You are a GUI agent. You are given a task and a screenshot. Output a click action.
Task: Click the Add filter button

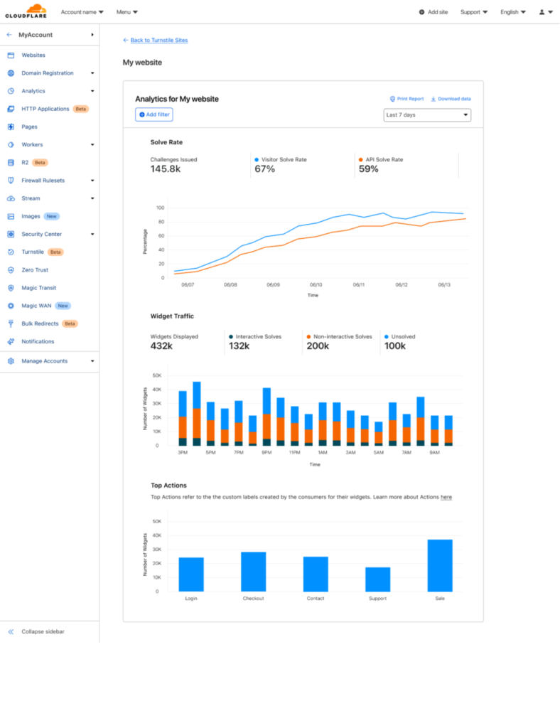154,114
